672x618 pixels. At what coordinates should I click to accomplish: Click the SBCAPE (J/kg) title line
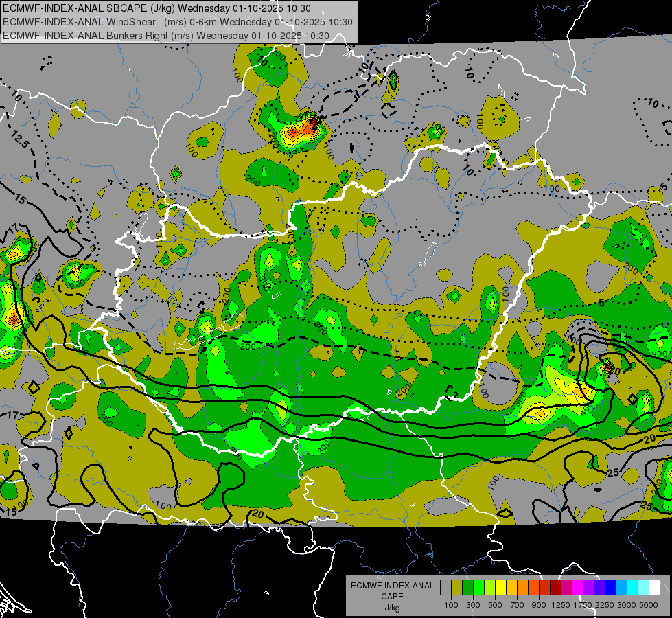pyautogui.click(x=157, y=8)
